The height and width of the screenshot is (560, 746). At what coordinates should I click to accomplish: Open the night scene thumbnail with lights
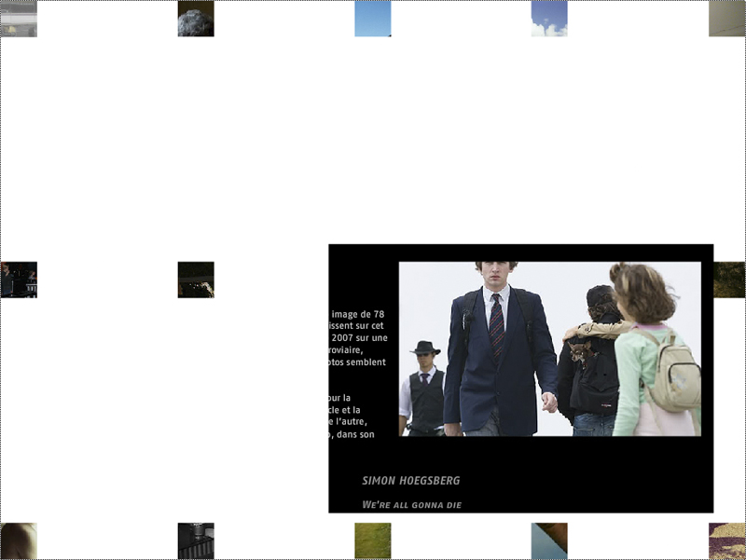point(196,280)
